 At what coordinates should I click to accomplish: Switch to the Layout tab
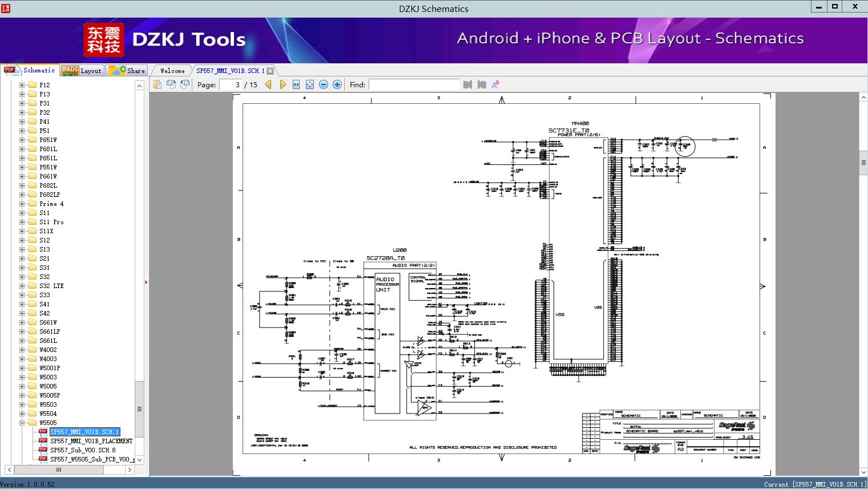82,70
